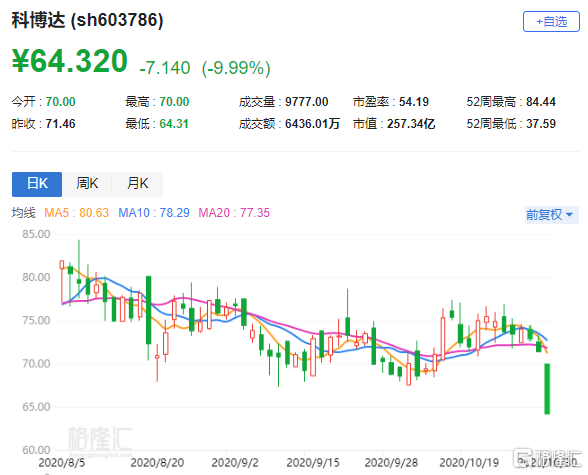
Task: Click the 今开 value 70.00
Action: [60, 102]
